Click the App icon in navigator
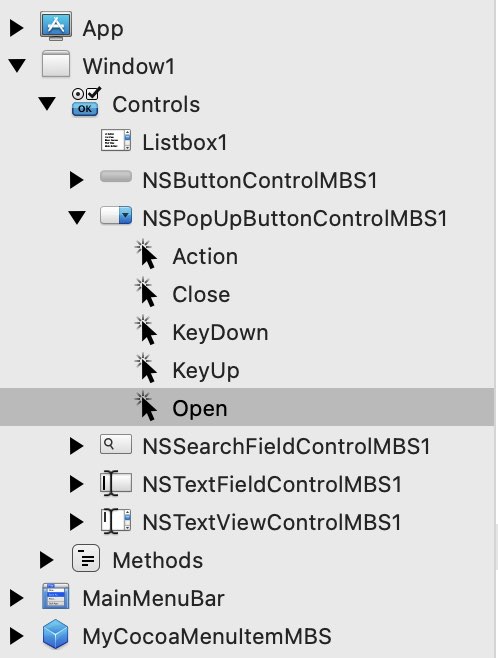Screen dimensions: 498x658 tap(56, 26)
